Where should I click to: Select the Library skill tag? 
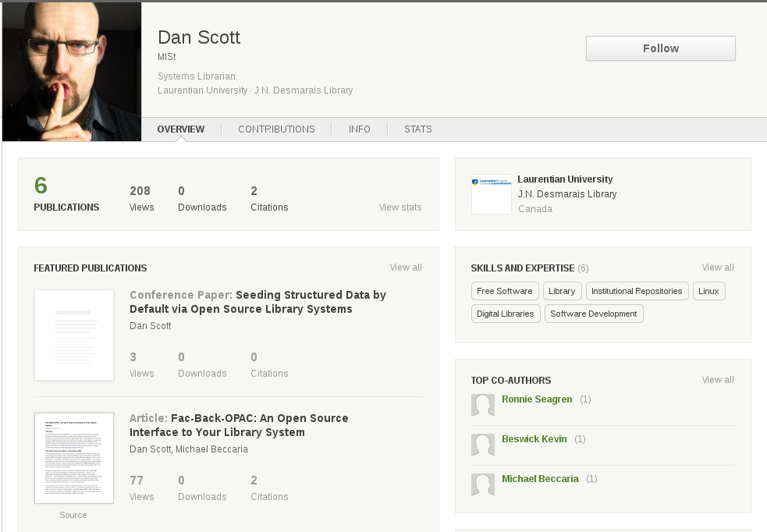tap(562, 291)
